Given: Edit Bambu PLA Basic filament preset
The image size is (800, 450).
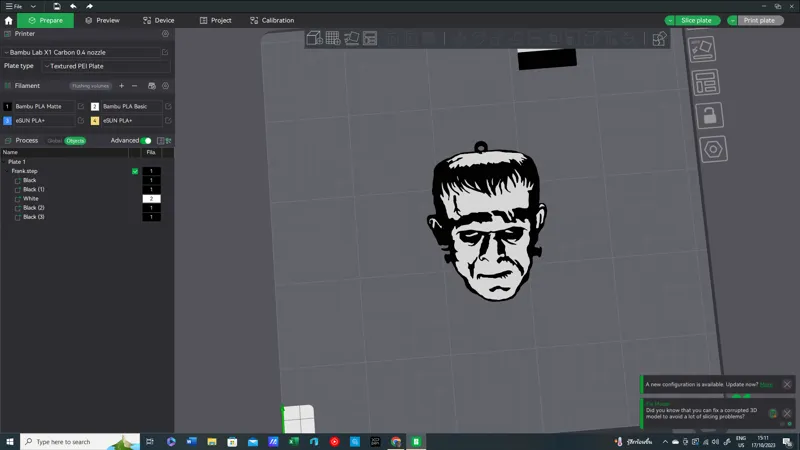Looking at the screenshot, I should (x=168, y=106).
